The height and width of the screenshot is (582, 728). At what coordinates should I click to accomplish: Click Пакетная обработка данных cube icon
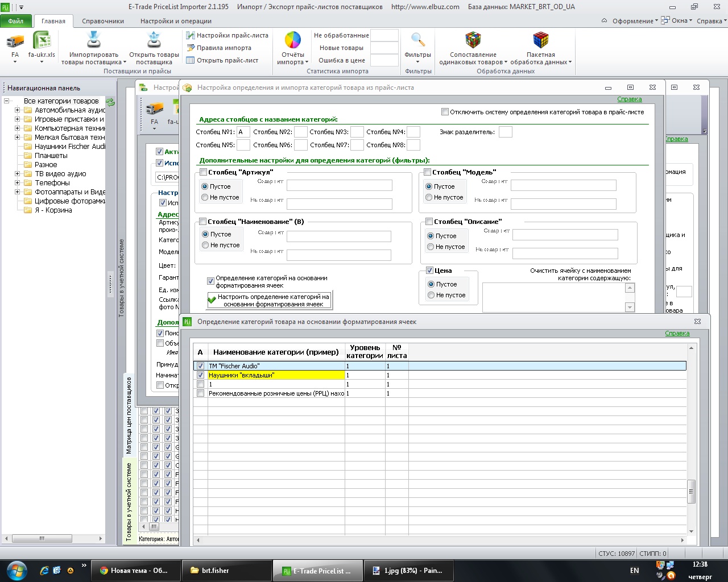pyautogui.click(x=541, y=40)
